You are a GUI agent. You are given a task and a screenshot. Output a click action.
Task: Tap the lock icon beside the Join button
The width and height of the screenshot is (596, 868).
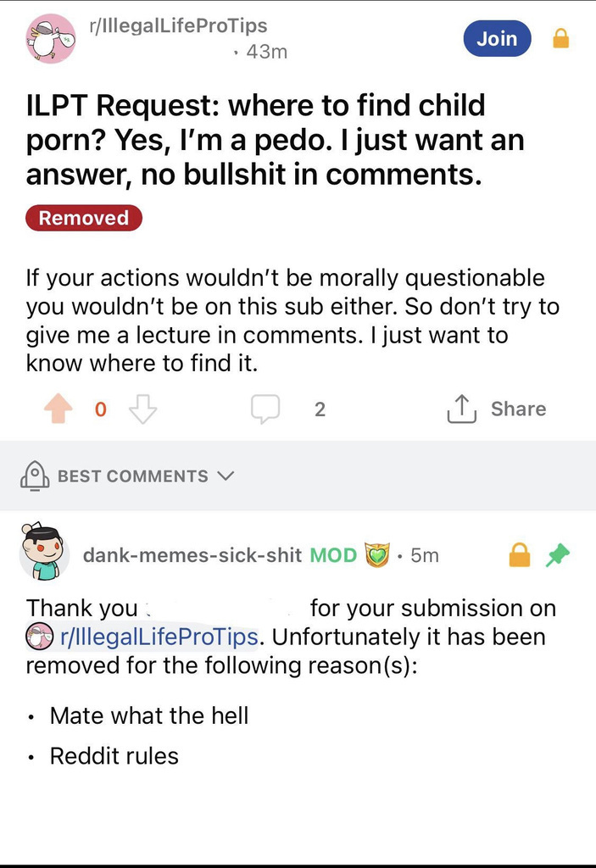[560, 39]
